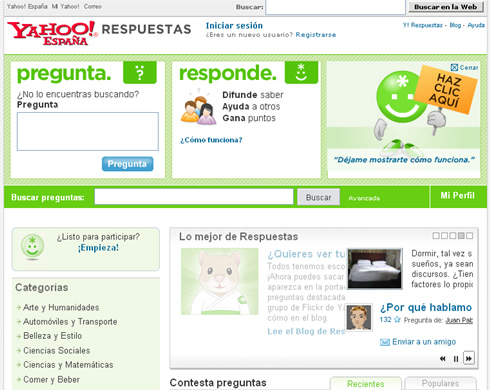
Task: Open the Correo top link
Action: [x=93, y=6]
